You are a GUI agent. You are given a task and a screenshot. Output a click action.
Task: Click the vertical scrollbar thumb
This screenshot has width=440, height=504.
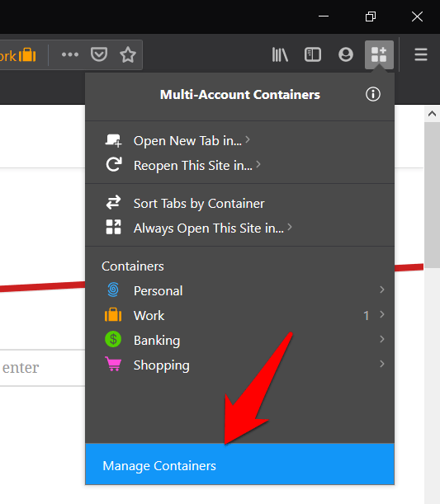[432, 195]
